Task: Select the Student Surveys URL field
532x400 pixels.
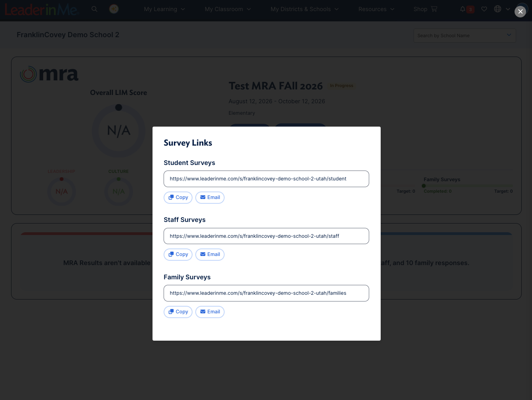Action: 266,179
